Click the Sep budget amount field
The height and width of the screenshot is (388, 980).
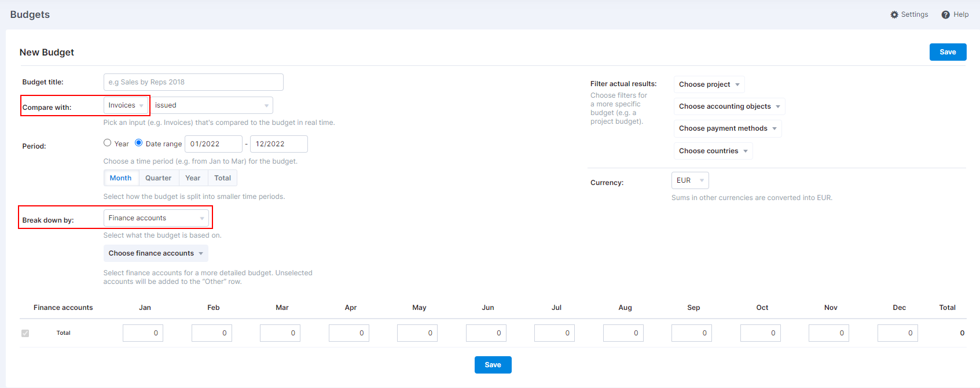tap(692, 333)
